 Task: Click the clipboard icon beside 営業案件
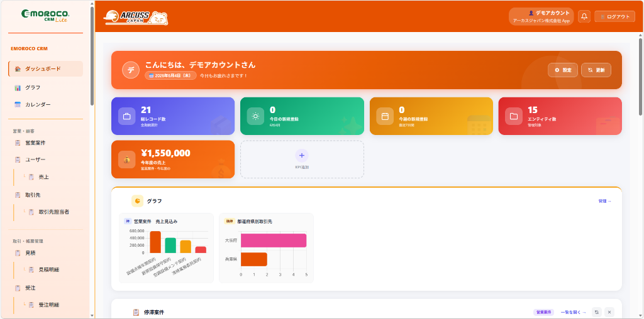tap(18, 143)
